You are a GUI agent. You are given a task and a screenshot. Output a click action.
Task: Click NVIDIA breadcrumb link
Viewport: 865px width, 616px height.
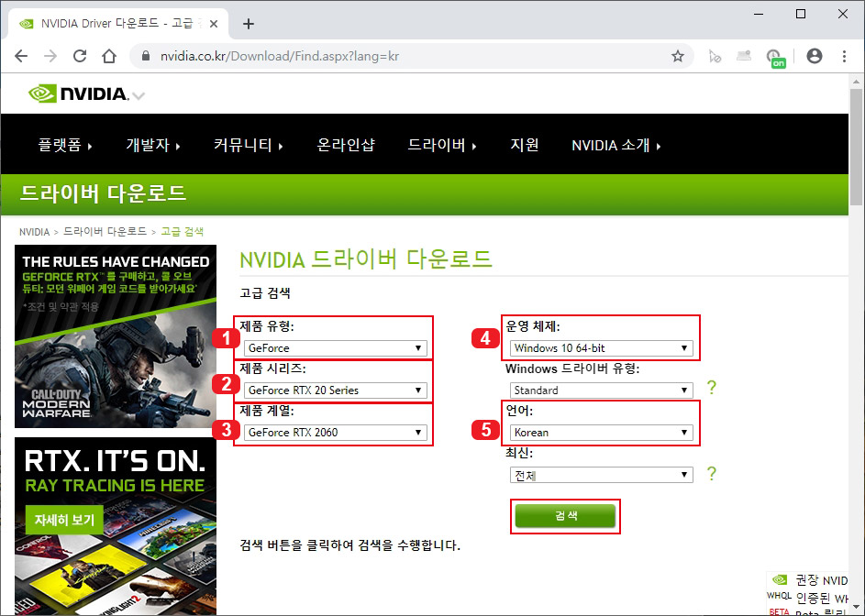(34, 232)
